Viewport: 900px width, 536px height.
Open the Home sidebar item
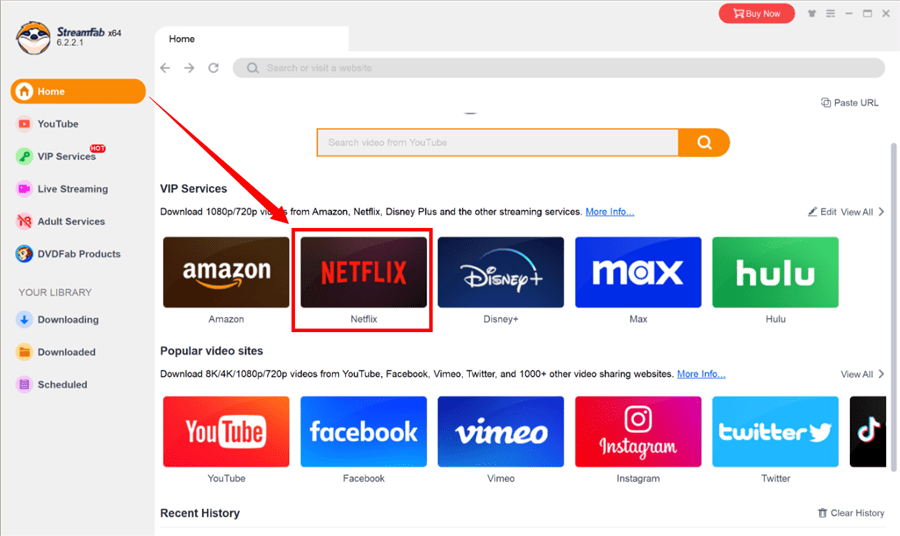[x=78, y=91]
